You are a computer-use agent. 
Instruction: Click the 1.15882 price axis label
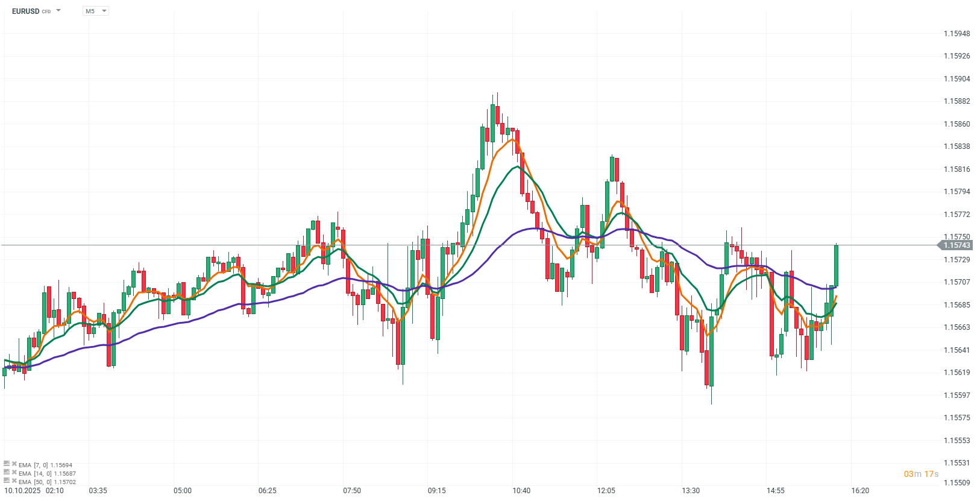[956, 101]
